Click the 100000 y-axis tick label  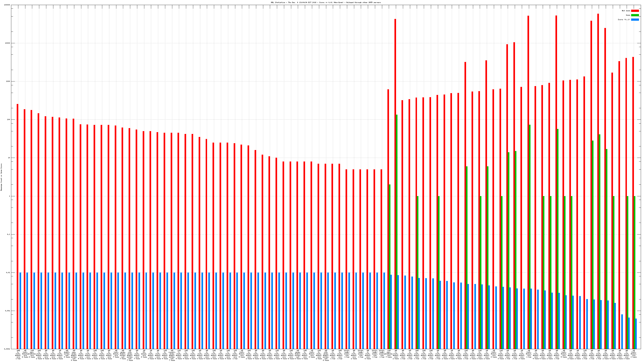pos(7,5)
